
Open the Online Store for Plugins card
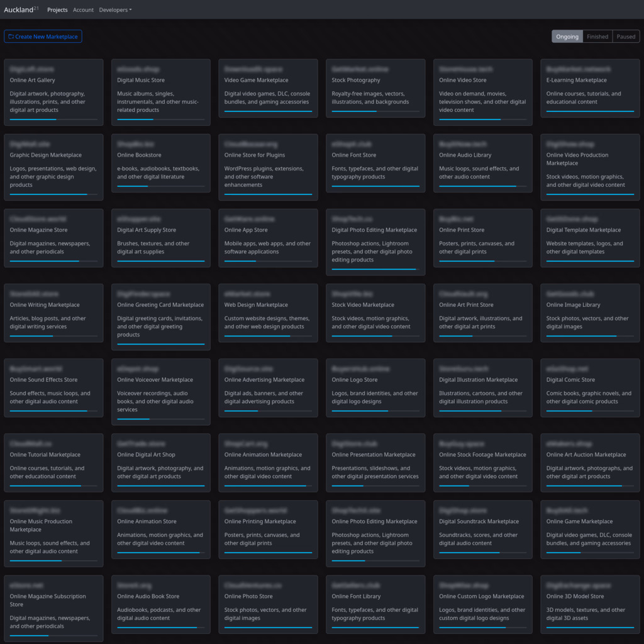click(268, 167)
